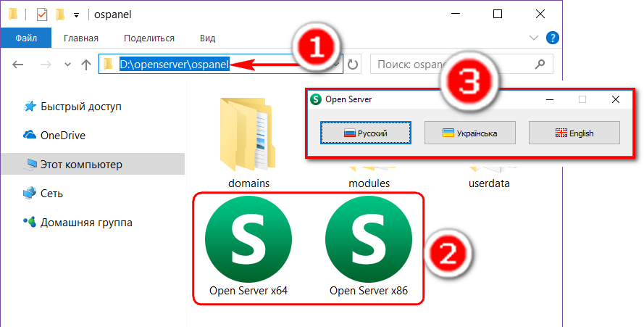The height and width of the screenshot is (327, 644).
Task: Maximize the ospanel Explorer window
Action: 498,15
